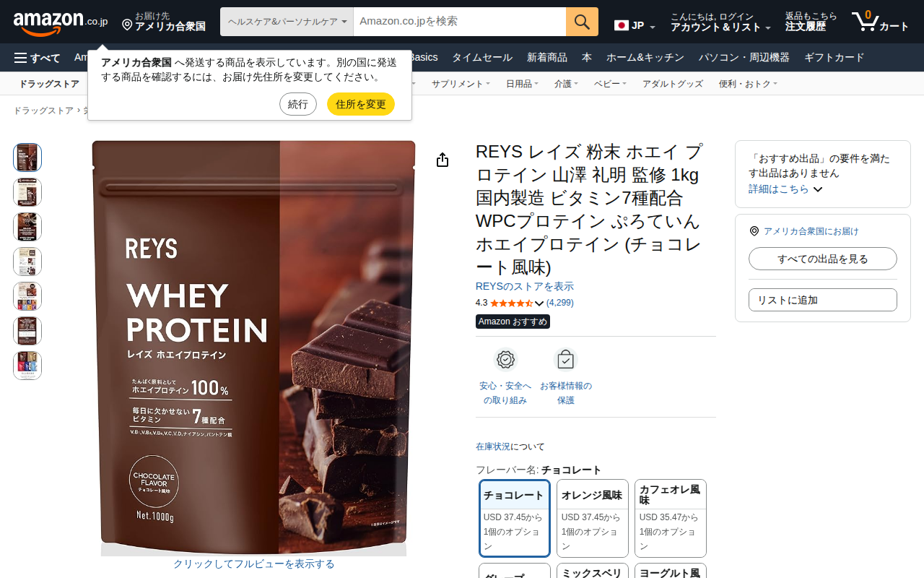Screen dimensions: 924x578
Task: Select the チョコレート flavor option
Action: pyautogui.click(x=515, y=518)
